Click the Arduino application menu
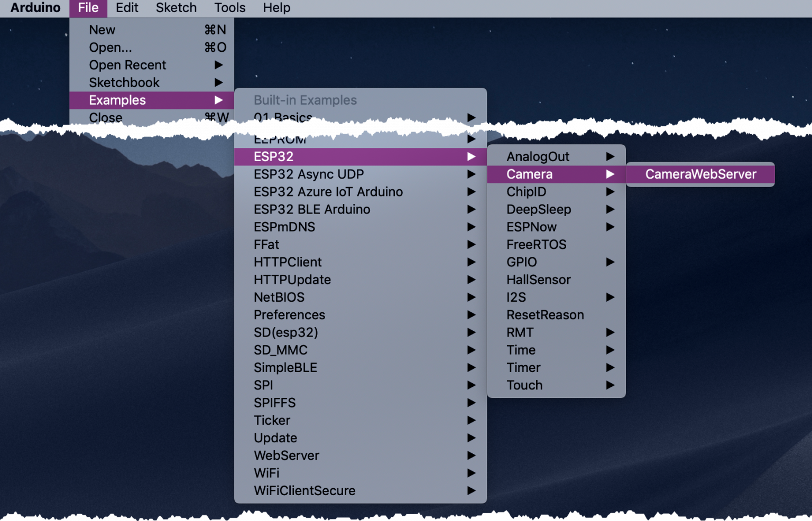The image size is (812, 521). (35, 8)
